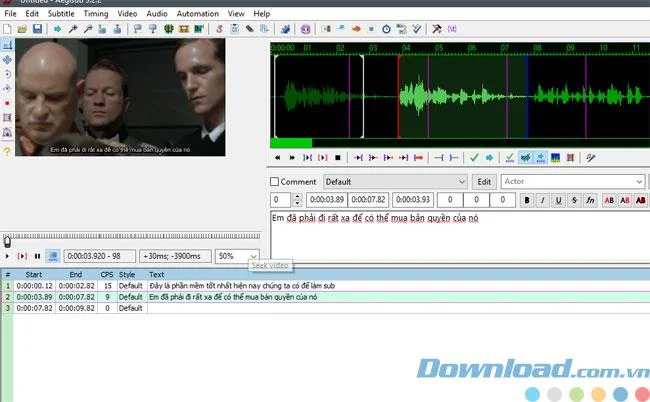Open the Automation menu

point(197,14)
